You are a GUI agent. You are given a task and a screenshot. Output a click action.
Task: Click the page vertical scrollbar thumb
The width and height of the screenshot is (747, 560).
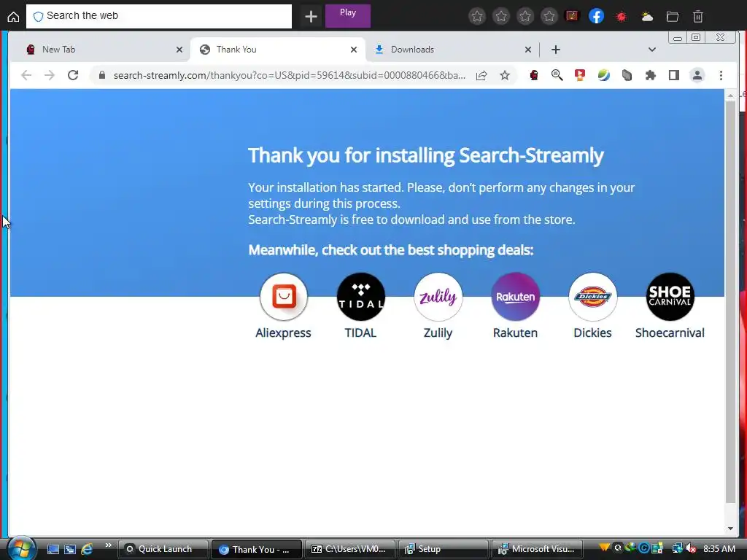click(x=730, y=301)
